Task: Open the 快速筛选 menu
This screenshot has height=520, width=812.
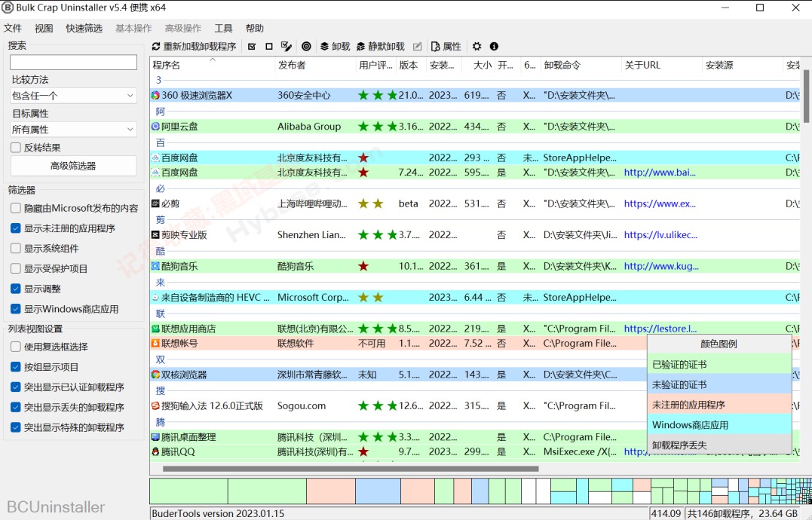Action: coord(84,29)
